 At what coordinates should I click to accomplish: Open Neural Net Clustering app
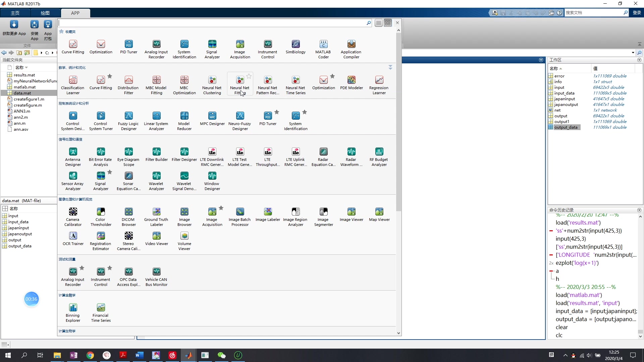coord(212,85)
